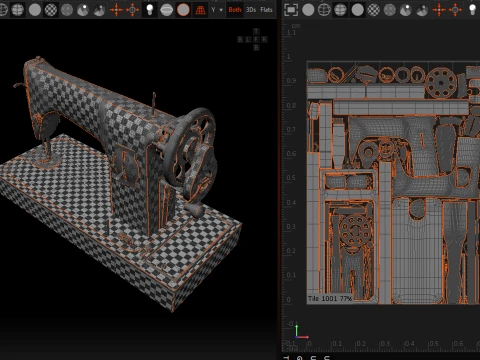Click the cm unit label on UV ruler
Image resolution: width=480 pixels, height=360 pixels.
point(296,26)
